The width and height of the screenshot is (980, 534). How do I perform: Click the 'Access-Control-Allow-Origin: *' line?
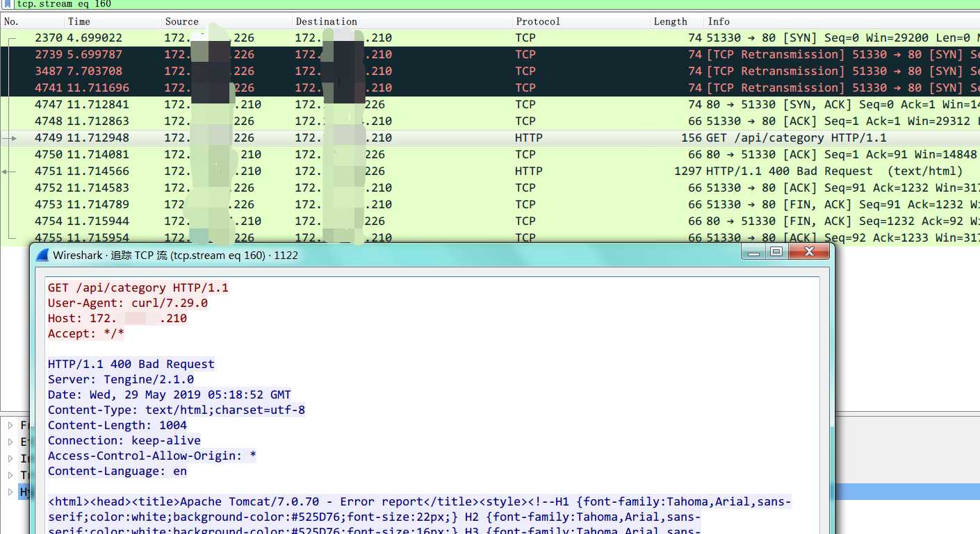(x=152, y=456)
